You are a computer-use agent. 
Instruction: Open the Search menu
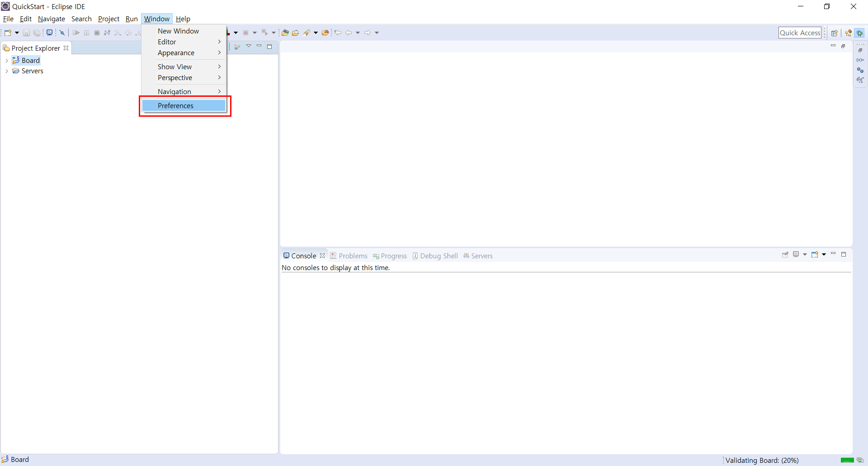[81, 19]
